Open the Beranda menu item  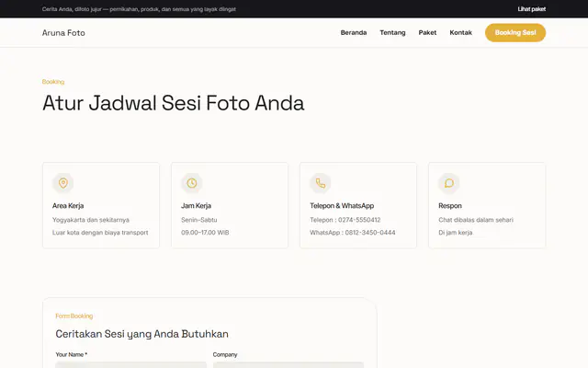click(x=353, y=33)
